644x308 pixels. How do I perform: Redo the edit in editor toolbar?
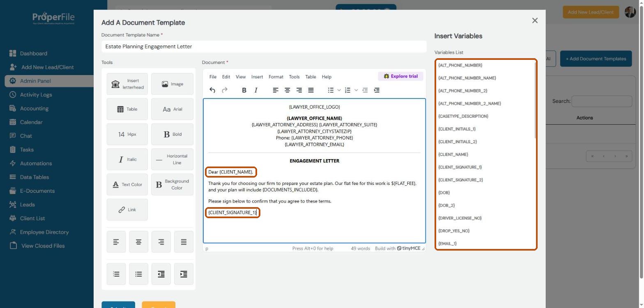coord(225,90)
